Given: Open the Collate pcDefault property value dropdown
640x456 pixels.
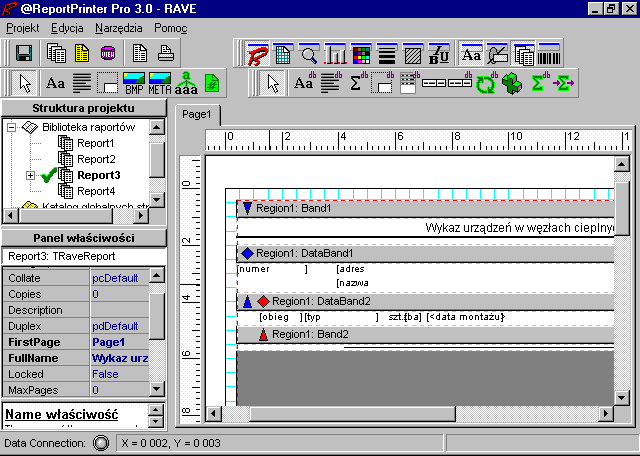Looking at the screenshot, I should (x=118, y=278).
